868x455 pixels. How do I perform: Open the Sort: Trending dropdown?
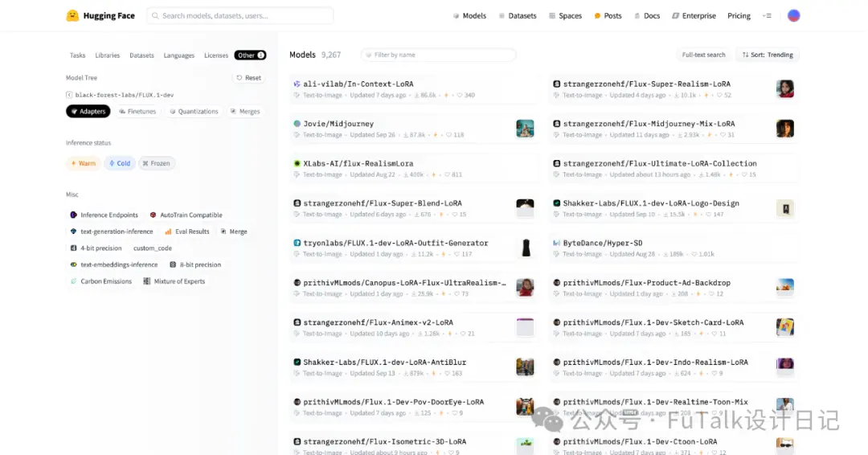tap(768, 55)
